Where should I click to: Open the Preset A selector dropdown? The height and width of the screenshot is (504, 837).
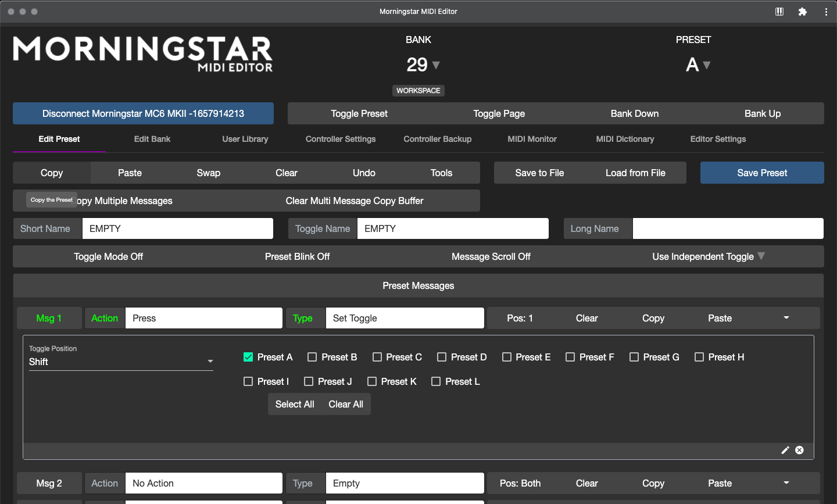tap(698, 65)
